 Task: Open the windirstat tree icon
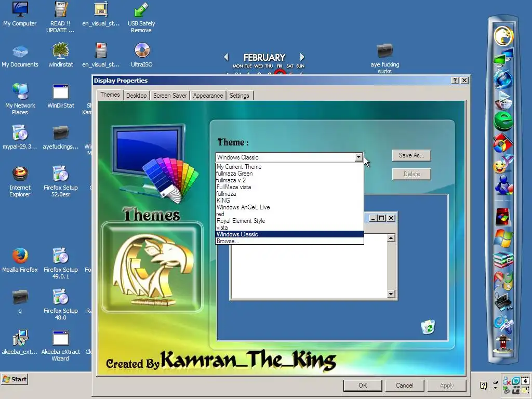61,55
